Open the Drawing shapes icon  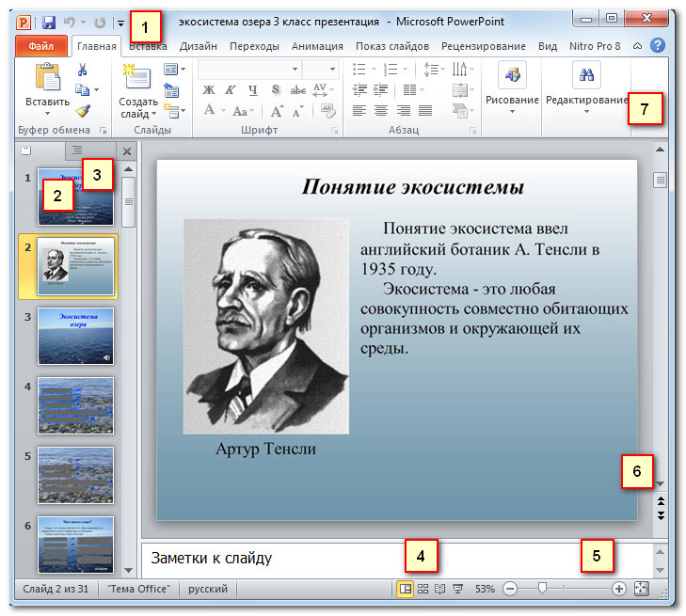(x=512, y=74)
